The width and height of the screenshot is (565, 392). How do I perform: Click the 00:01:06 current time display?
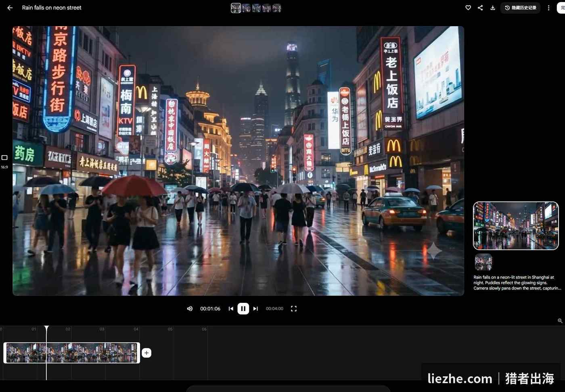click(210, 309)
